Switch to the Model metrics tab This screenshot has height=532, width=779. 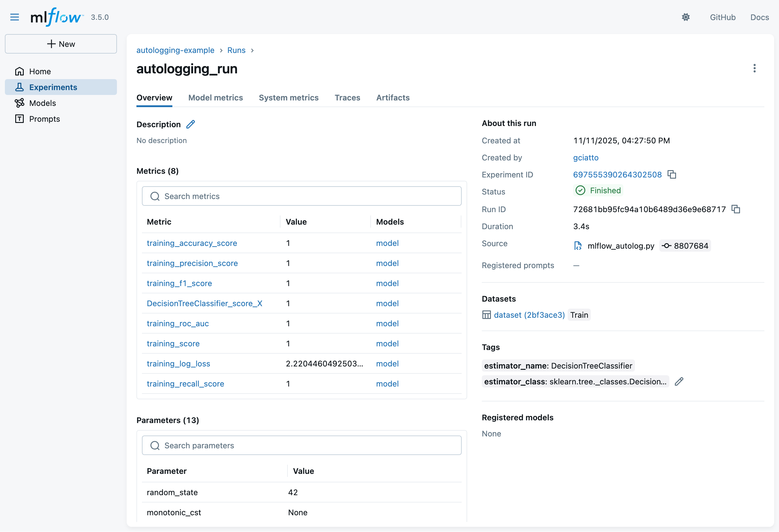pyautogui.click(x=216, y=97)
